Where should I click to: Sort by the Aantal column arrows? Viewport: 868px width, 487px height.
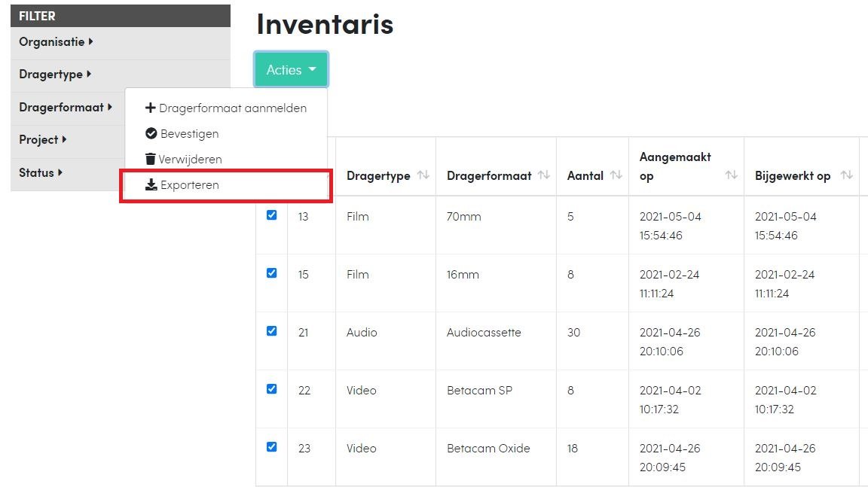616,175
